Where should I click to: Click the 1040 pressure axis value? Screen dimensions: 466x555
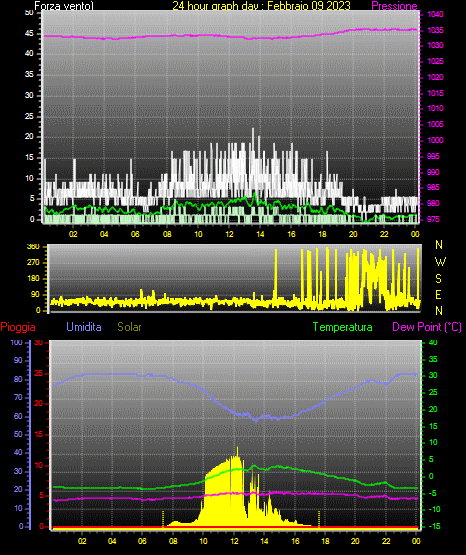tap(435, 14)
